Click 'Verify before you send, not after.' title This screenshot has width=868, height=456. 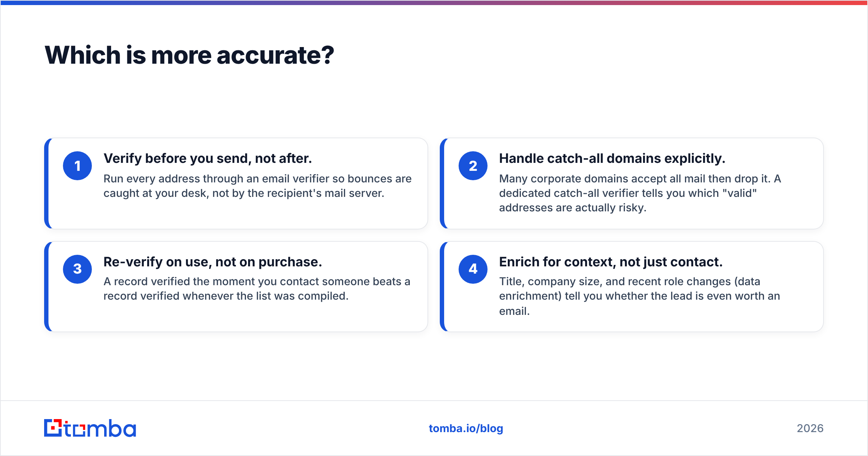[x=208, y=159]
